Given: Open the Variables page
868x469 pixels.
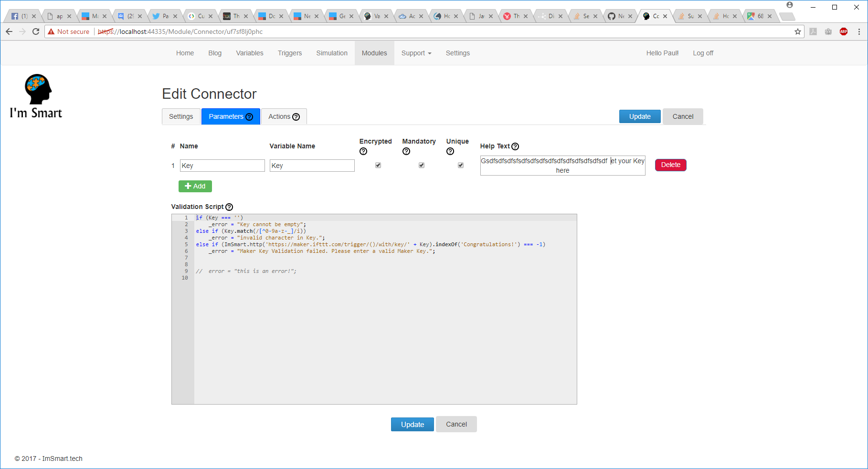Looking at the screenshot, I should [250, 53].
